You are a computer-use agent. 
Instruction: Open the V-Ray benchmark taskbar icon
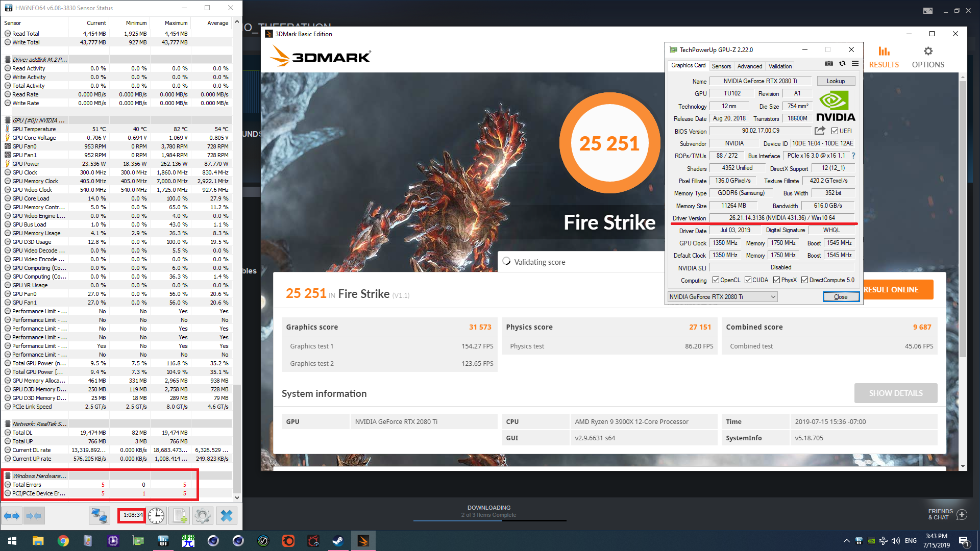[x=263, y=541]
